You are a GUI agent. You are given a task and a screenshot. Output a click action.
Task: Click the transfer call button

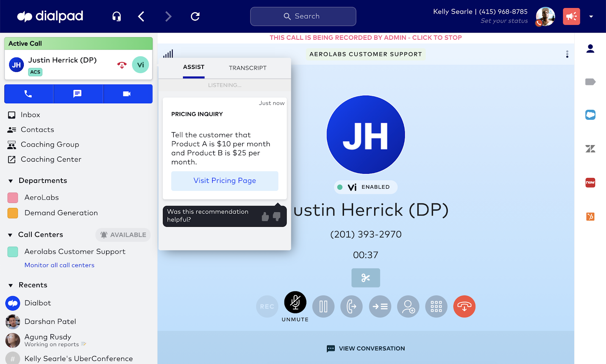[351, 306]
